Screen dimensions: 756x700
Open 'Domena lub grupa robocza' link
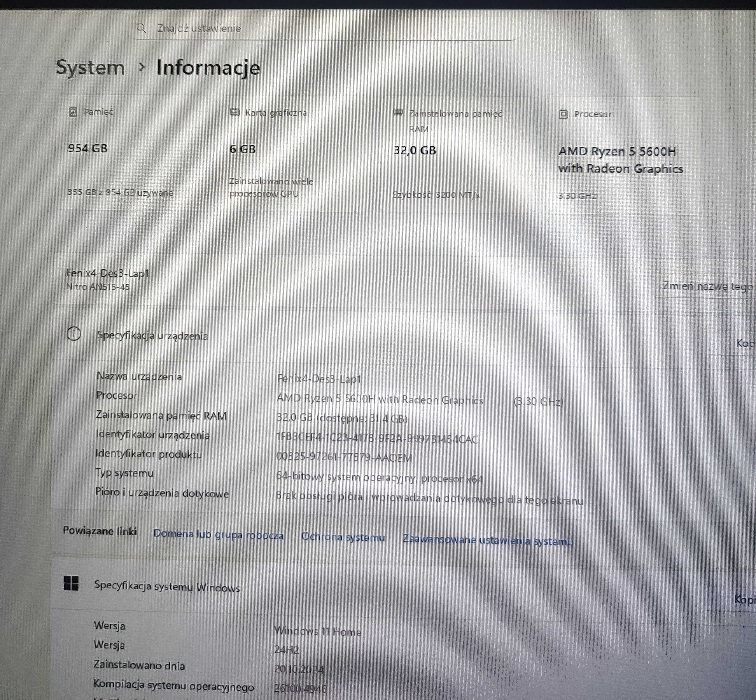(x=219, y=535)
